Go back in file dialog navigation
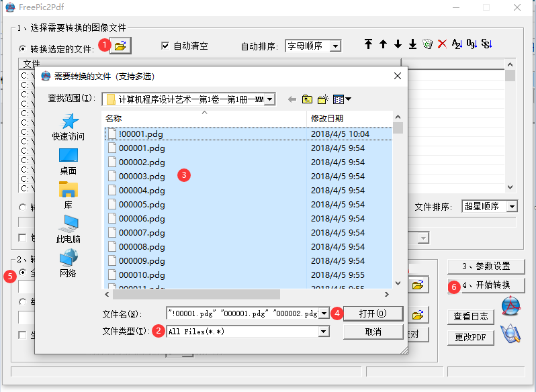 coord(292,99)
